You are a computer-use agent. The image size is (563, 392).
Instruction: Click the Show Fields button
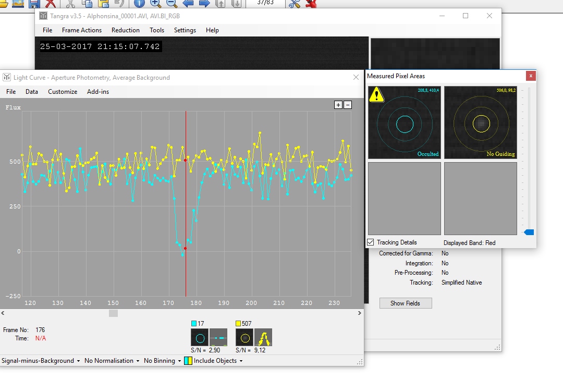(x=405, y=303)
